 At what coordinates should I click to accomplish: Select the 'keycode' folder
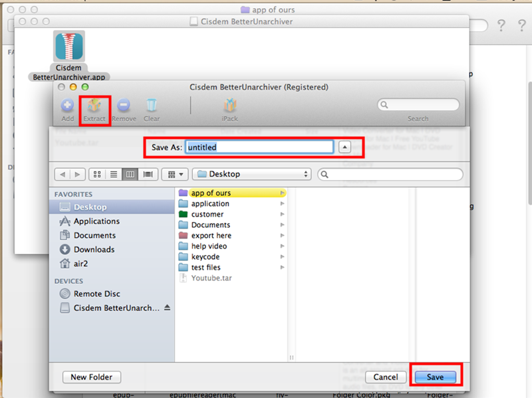tap(232, 256)
